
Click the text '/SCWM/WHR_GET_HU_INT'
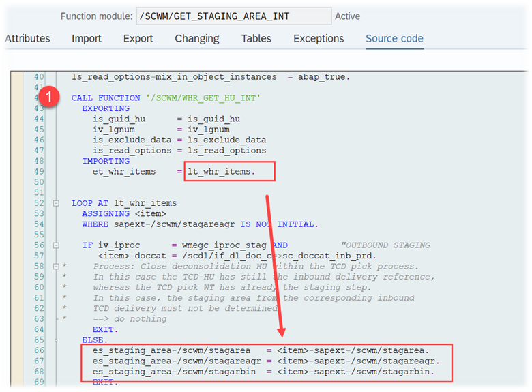click(203, 98)
